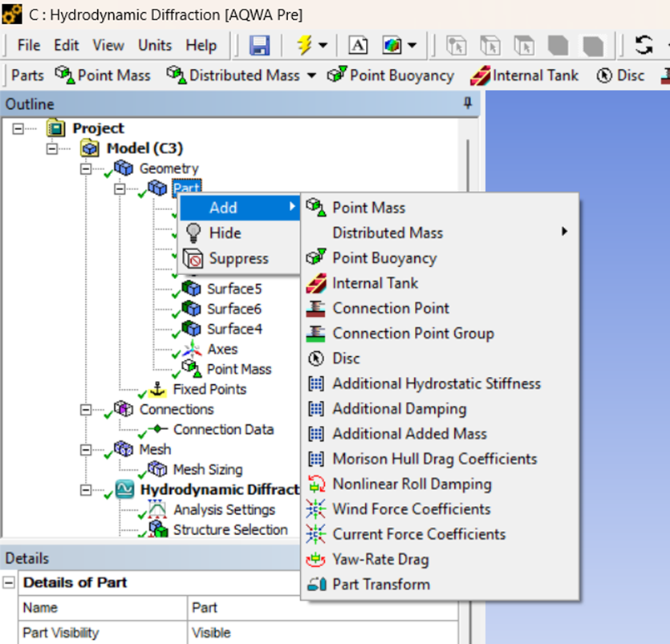
Task: Add Nonlinear Roll Damping
Action: click(x=441, y=484)
